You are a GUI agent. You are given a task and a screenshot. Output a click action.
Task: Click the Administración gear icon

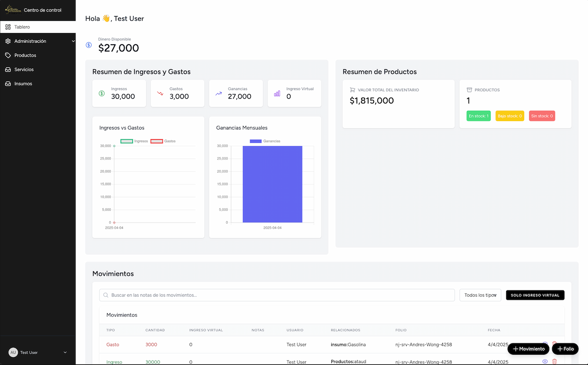8,41
